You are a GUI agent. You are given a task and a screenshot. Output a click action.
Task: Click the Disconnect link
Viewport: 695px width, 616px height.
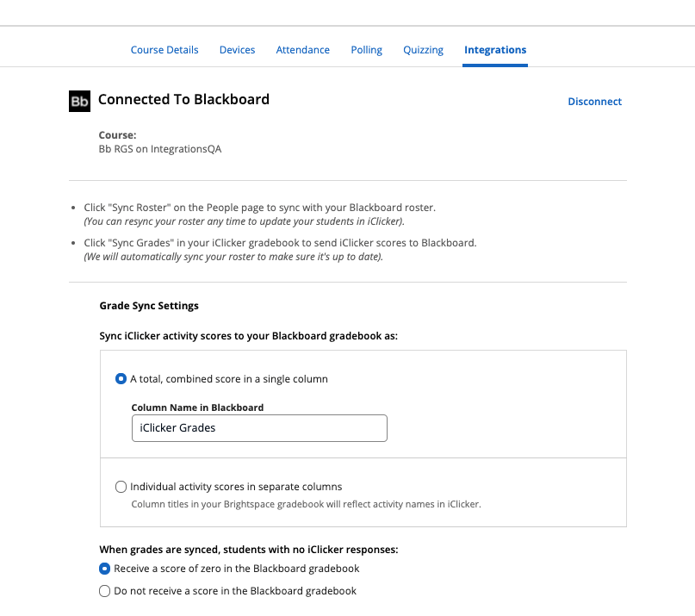coord(594,101)
